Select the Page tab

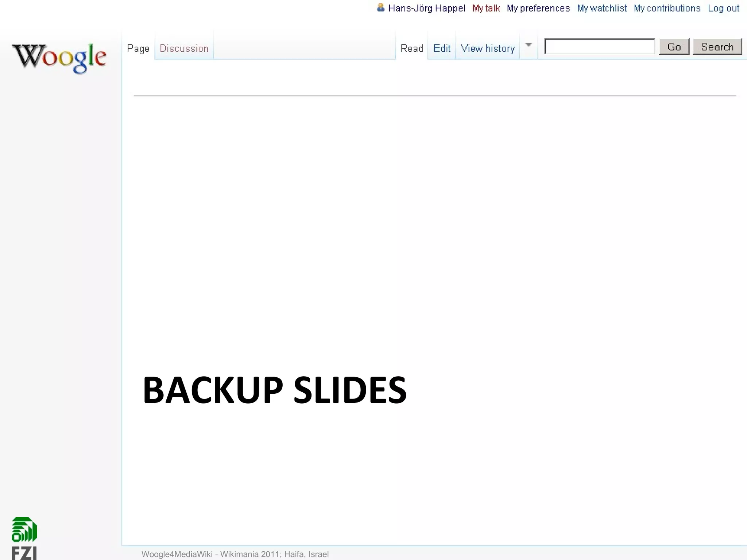point(138,48)
